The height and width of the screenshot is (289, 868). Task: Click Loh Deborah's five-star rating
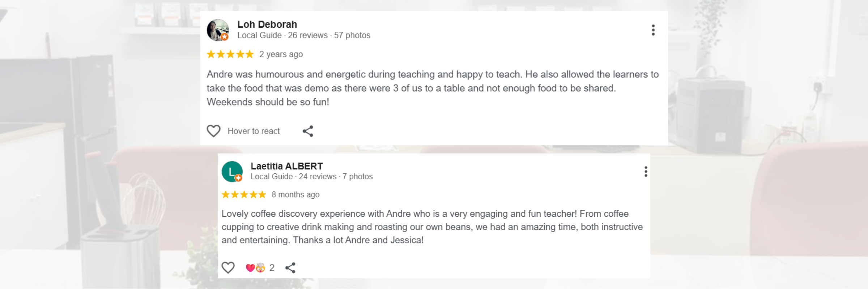point(230,54)
